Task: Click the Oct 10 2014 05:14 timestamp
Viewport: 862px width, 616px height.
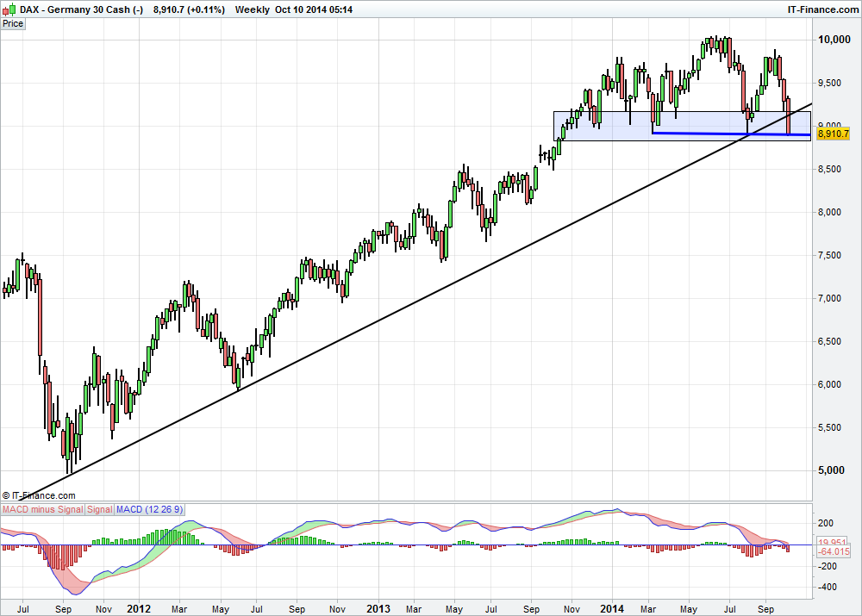Action: pos(314,9)
